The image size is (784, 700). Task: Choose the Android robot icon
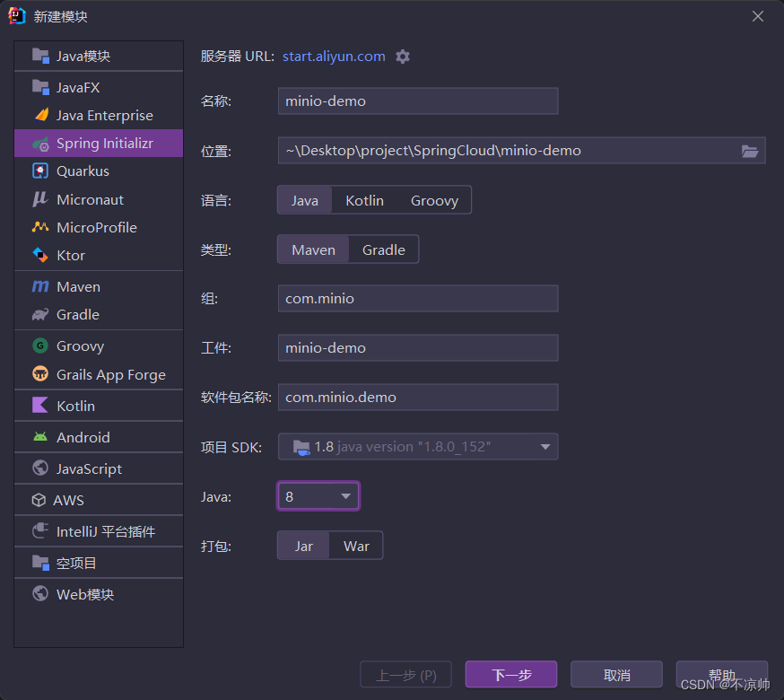click(40, 437)
